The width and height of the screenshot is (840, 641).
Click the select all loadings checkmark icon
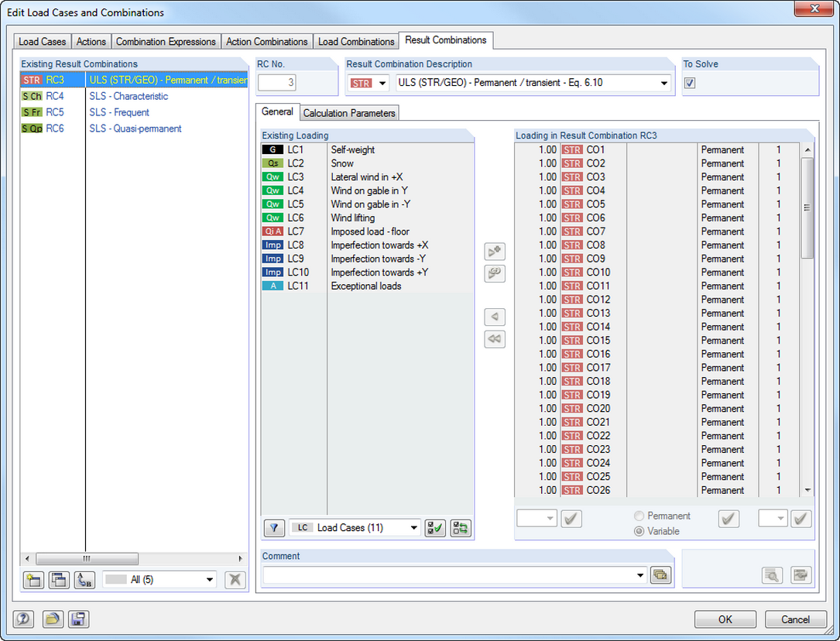coord(435,528)
